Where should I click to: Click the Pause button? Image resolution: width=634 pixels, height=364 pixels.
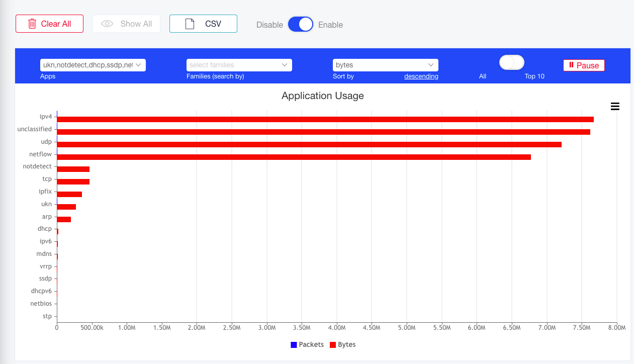[x=584, y=65]
